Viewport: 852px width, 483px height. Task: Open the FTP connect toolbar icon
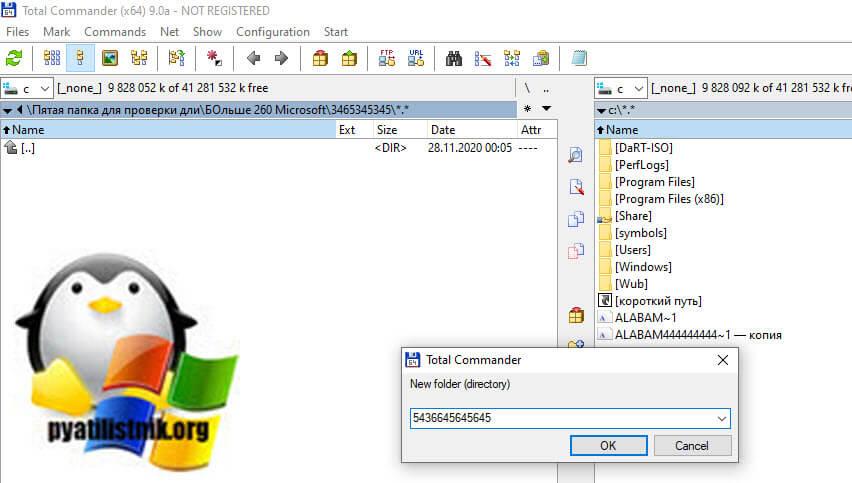[x=387, y=58]
